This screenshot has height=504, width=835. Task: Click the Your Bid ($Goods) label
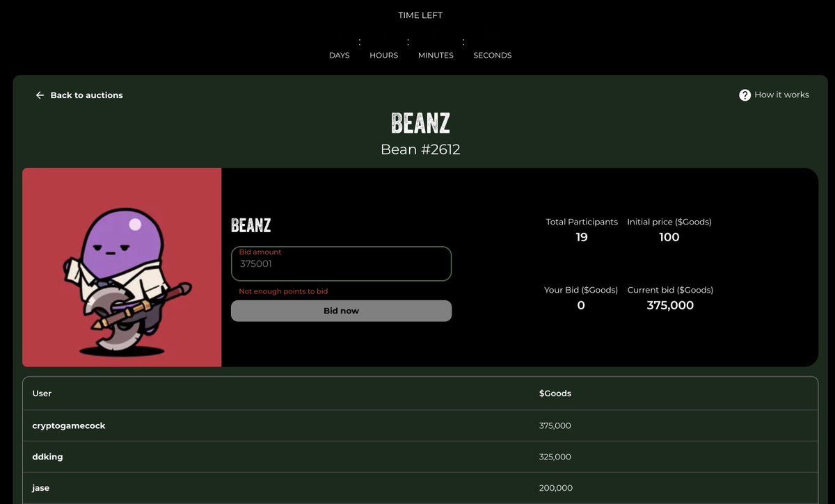(581, 290)
